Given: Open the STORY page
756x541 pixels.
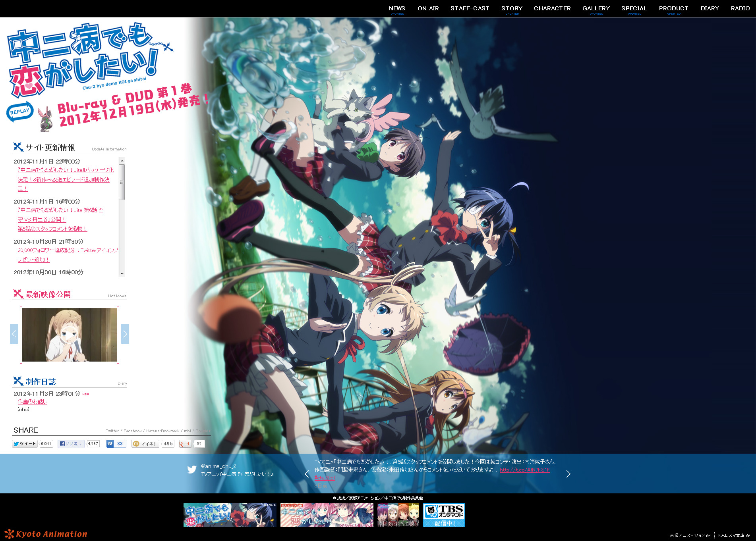Looking at the screenshot, I should pyautogui.click(x=512, y=8).
